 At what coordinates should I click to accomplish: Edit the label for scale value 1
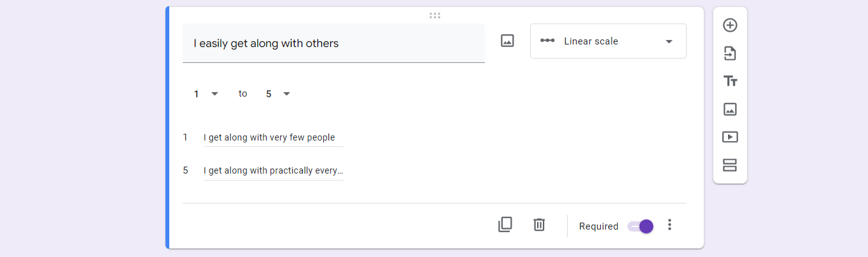point(274,137)
